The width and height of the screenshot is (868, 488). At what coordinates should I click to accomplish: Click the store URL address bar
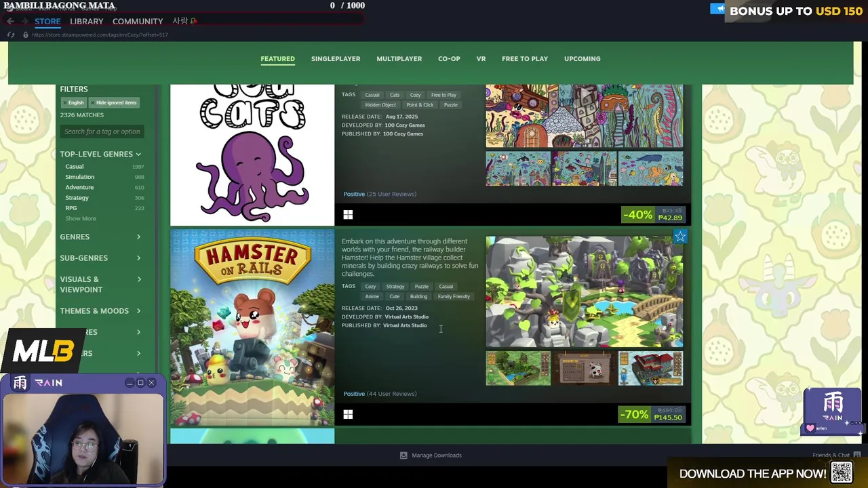pos(100,35)
